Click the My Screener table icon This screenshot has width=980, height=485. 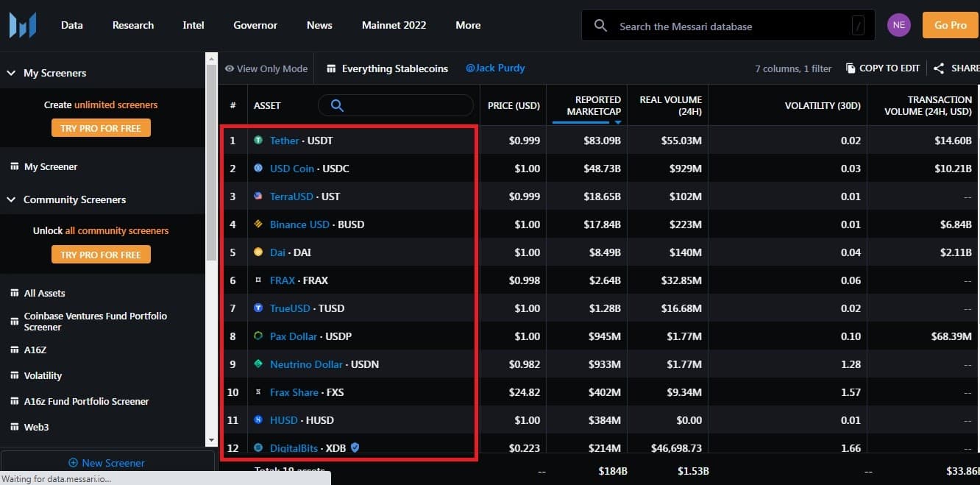point(15,167)
